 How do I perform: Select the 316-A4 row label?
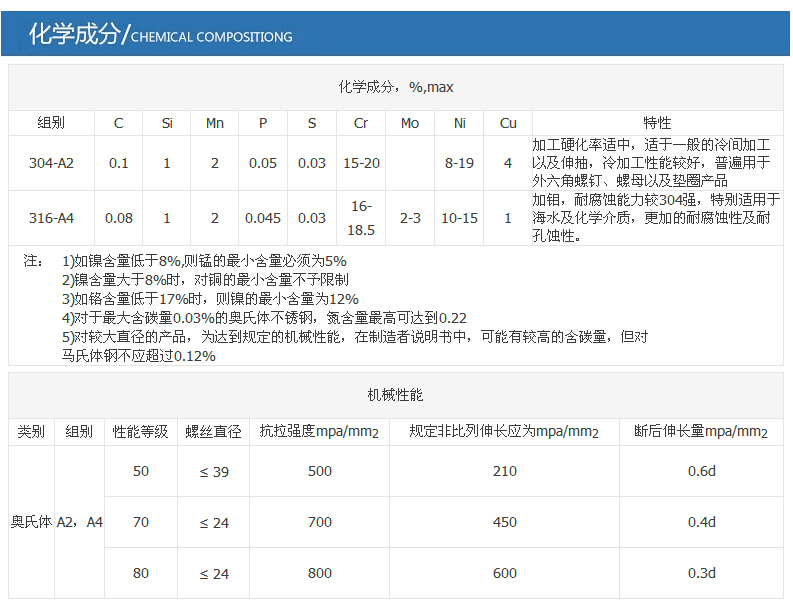coord(50,218)
